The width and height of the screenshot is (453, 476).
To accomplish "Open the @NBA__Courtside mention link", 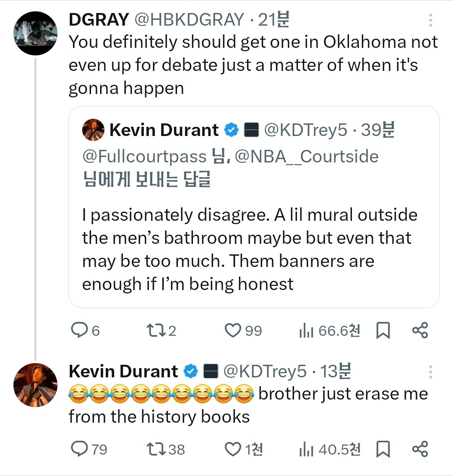I will click(307, 157).
